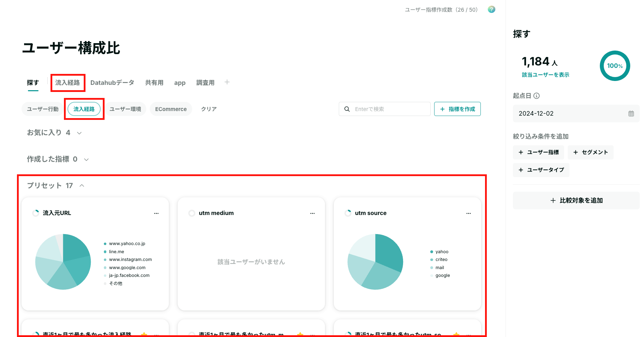
Task: Click ja-jp.facebook.com legend entry
Action: (x=127, y=275)
